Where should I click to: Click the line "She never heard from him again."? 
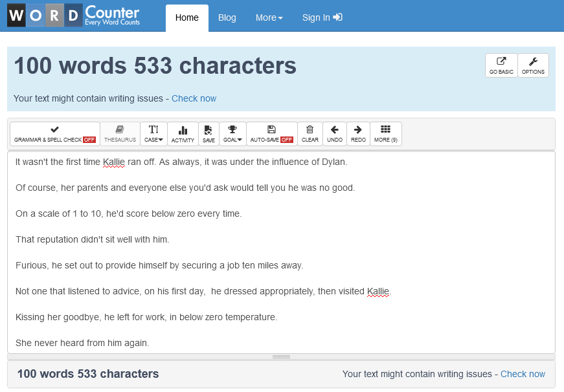[x=82, y=343]
